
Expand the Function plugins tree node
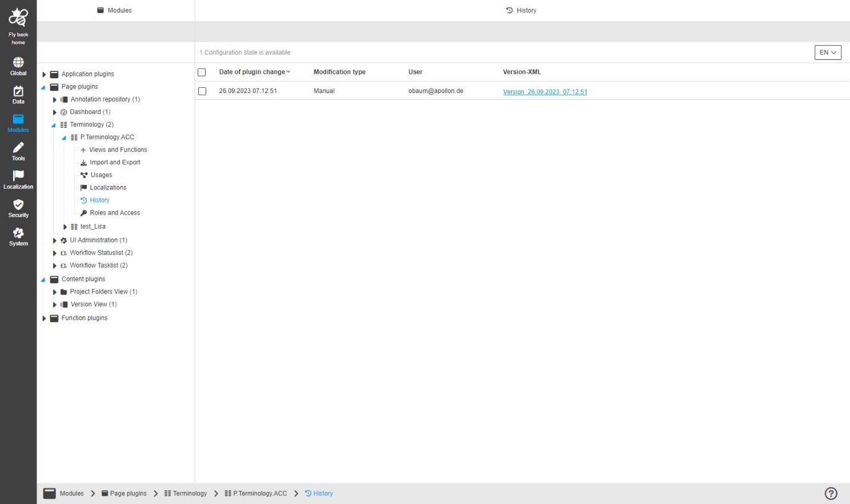pos(44,318)
